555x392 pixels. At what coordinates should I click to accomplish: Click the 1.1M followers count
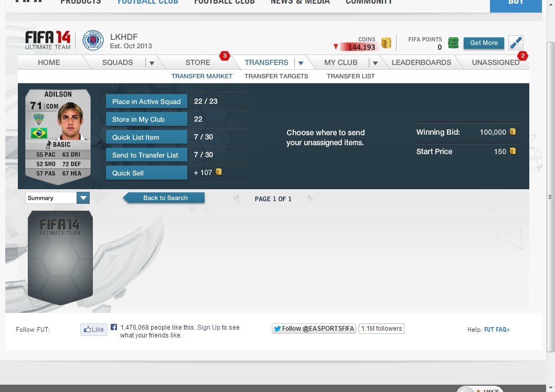[x=381, y=329]
